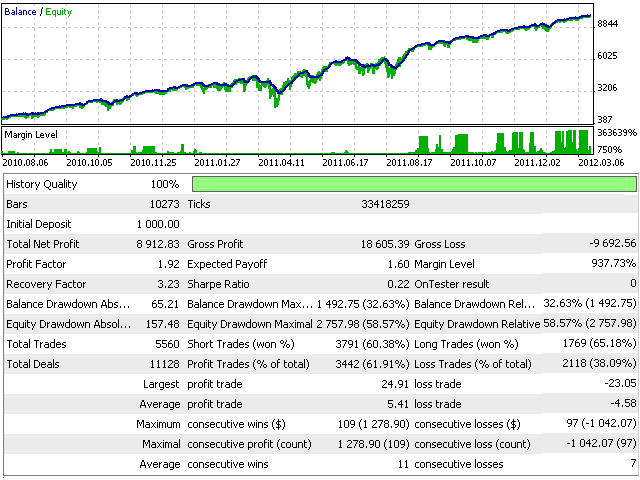Screen dimensions: 640x480
Task: Select the History Quality 100% value
Action: [165, 184]
